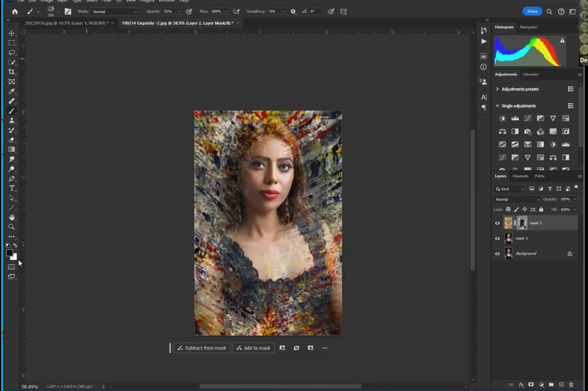The height and width of the screenshot is (391, 588).
Task: Select the Zoom tool
Action: pyautogui.click(x=12, y=227)
